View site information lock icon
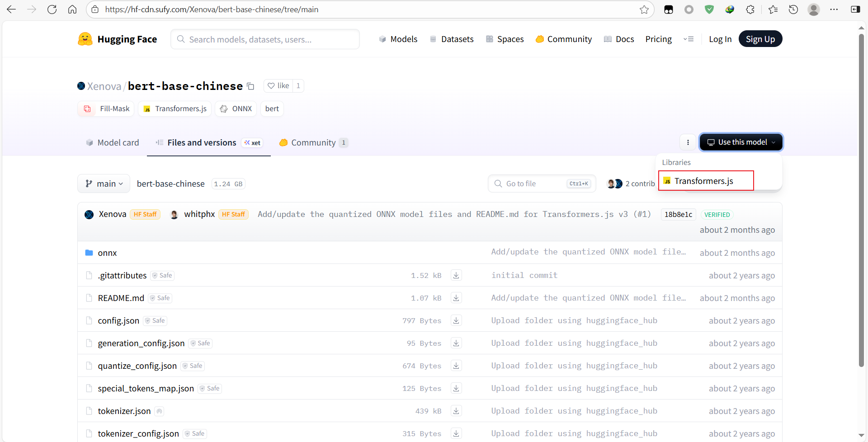 95,9
